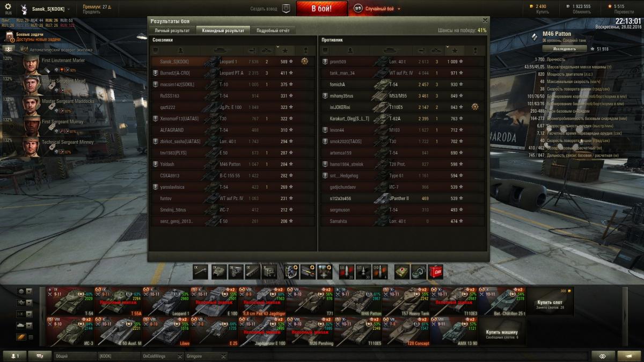
Task: Toggle favorites-only checkbox in tank filter
Action: (30, 337)
